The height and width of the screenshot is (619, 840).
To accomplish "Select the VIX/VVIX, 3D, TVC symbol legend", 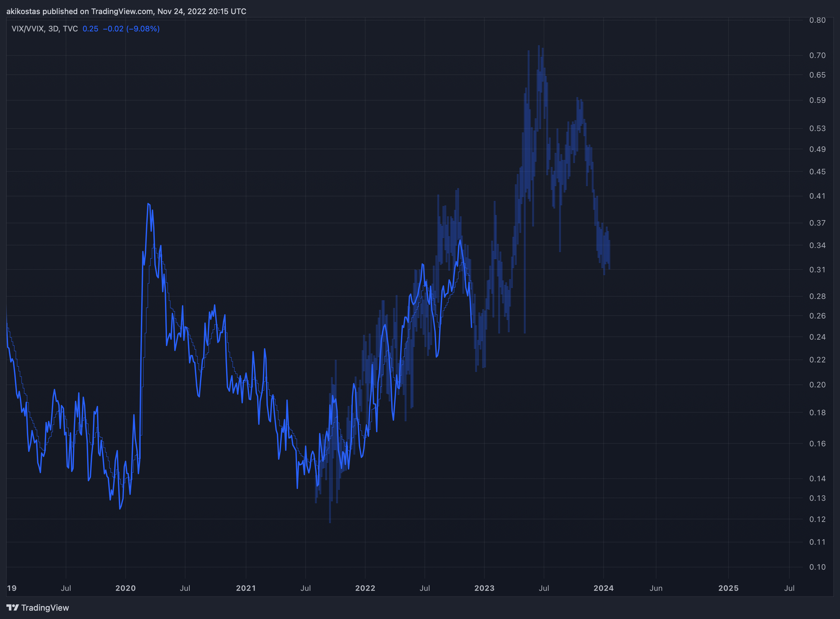I will point(45,29).
